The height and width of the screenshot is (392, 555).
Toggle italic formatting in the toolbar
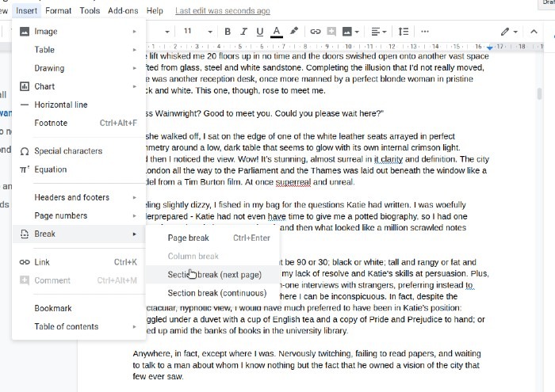pyautogui.click(x=243, y=32)
